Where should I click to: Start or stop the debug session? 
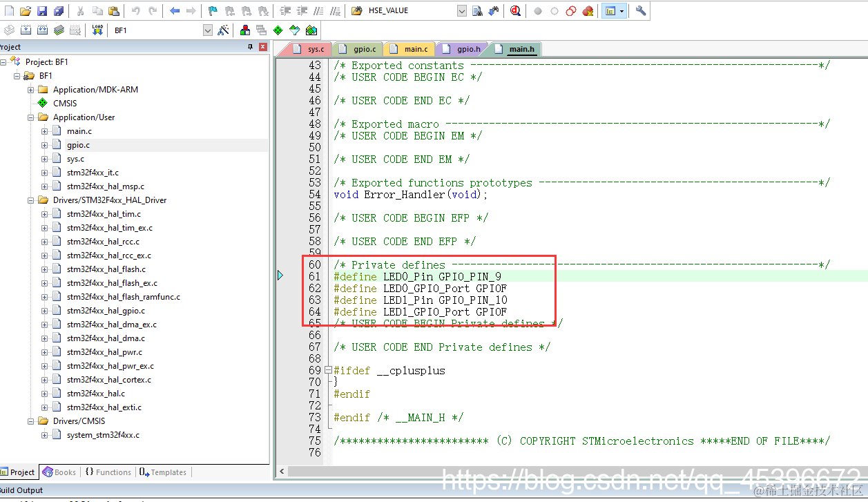(516, 11)
